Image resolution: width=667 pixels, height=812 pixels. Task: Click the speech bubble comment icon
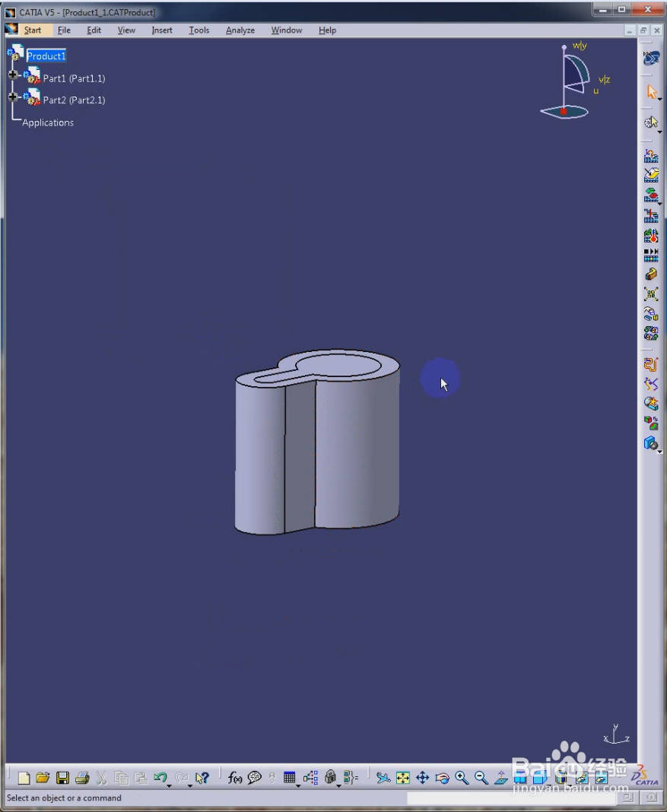(254, 777)
